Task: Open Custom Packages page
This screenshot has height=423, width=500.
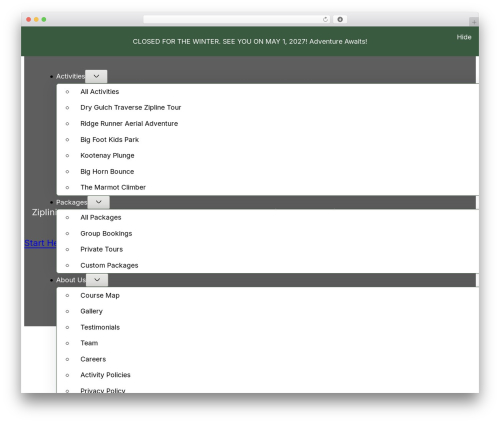Action: [x=109, y=265]
